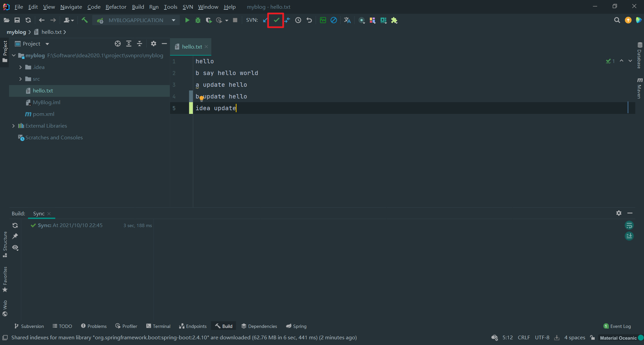
Task: Click the 4 spaces indent status entry
Action: pyautogui.click(x=575, y=338)
